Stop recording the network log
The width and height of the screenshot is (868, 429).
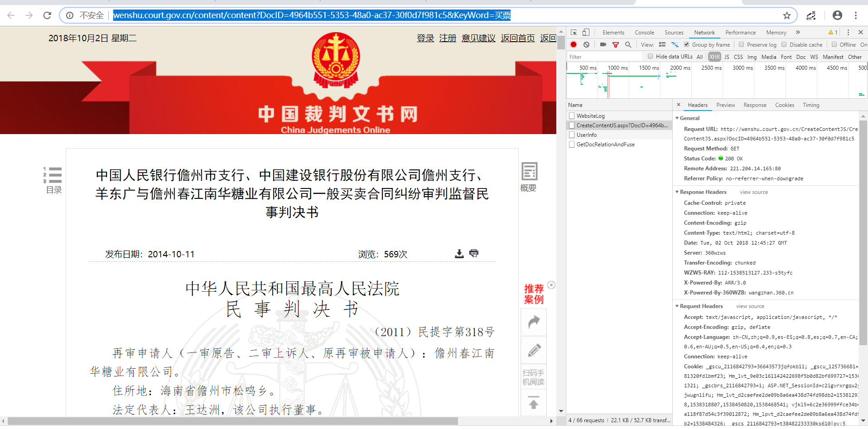coord(574,44)
